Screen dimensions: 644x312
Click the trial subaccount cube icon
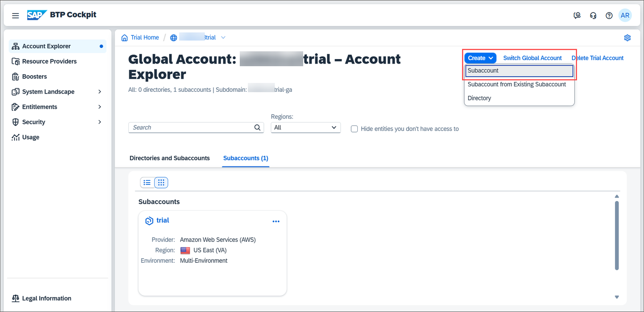[x=149, y=221]
